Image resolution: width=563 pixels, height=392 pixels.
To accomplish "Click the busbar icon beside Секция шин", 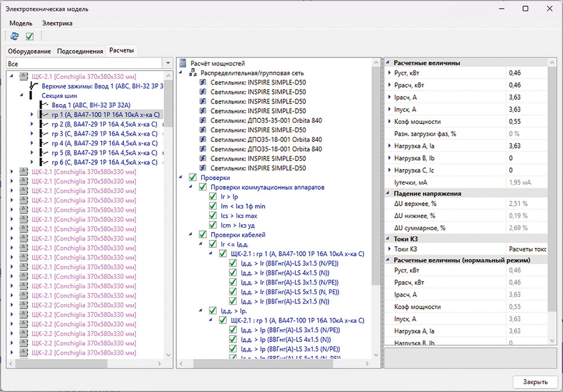I will 30,96.
